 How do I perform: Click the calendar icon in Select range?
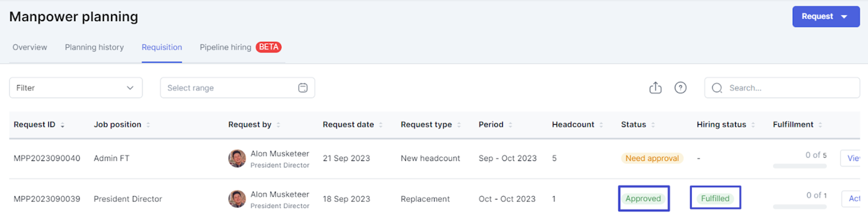pos(303,88)
